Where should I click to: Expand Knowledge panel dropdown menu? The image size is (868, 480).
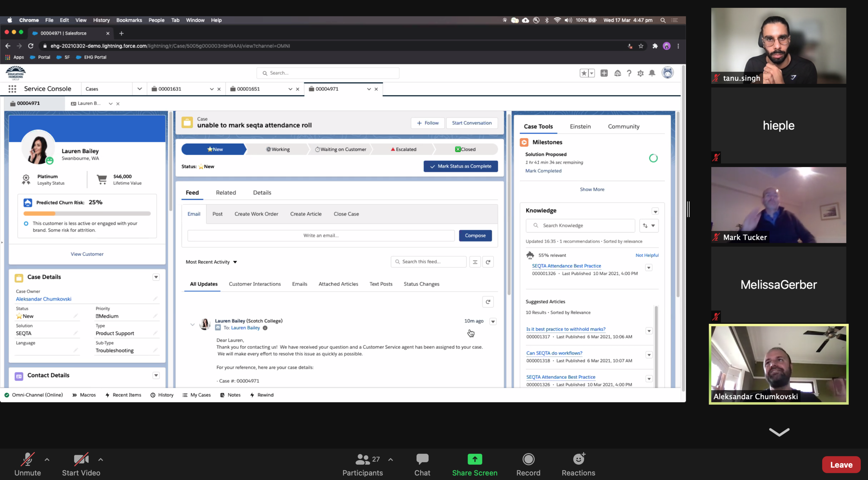(x=655, y=212)
